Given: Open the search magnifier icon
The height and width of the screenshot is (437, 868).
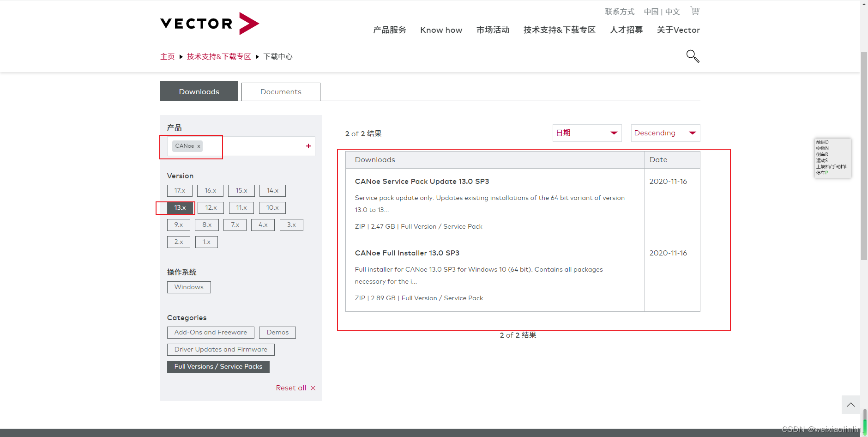Looking at the screenshot, I should click(693, 56).
